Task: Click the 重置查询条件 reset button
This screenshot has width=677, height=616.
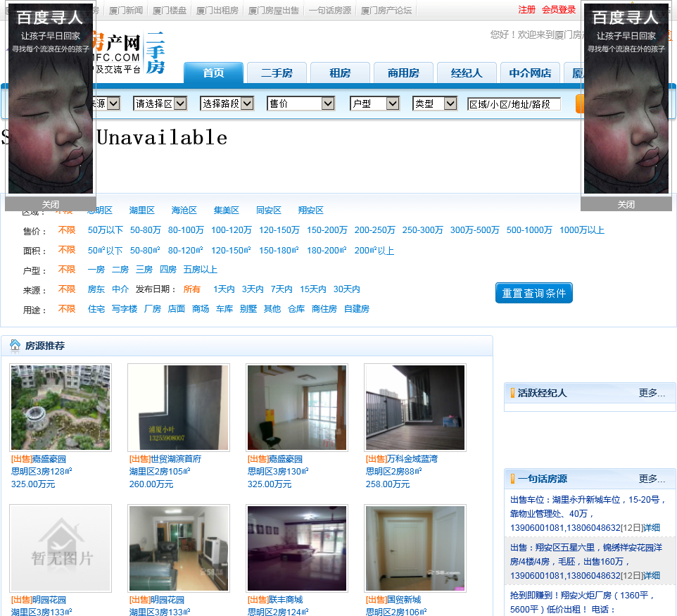Action: [534, 294]
